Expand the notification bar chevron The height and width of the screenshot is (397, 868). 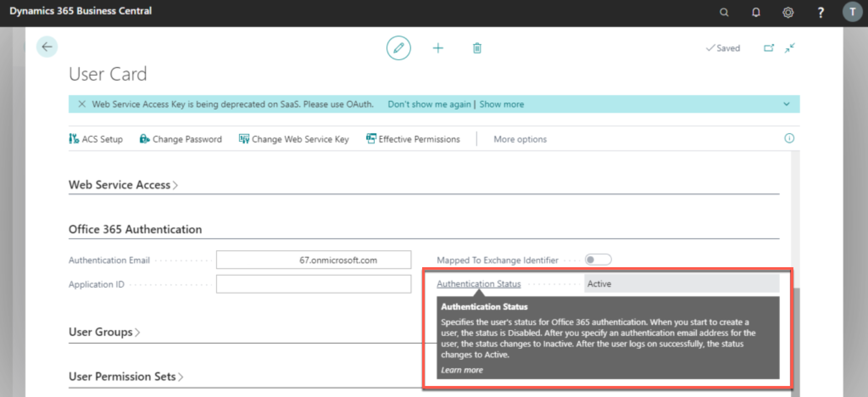787,104
